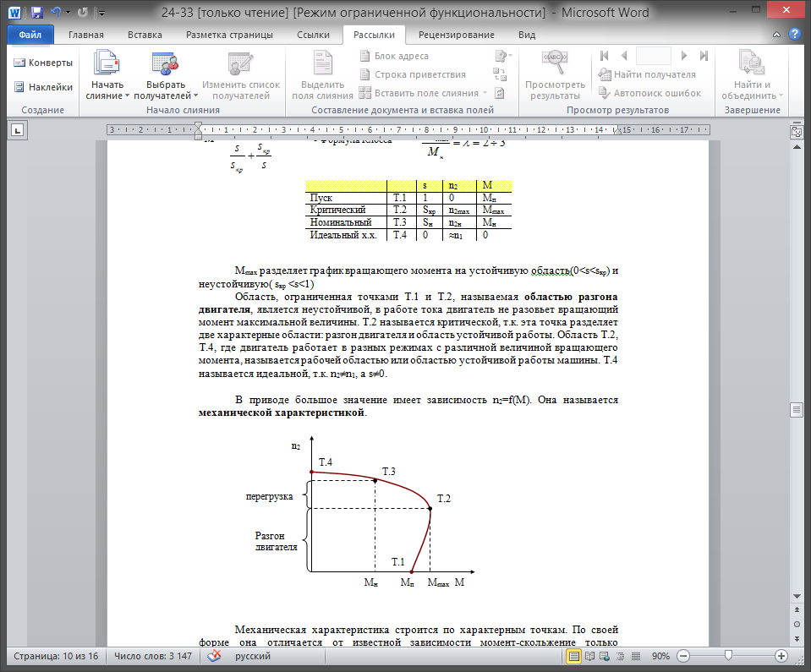This screenshot has height=672, width=811.
Task: Click Изменить список получателей icon
Action: coord(240,64)
